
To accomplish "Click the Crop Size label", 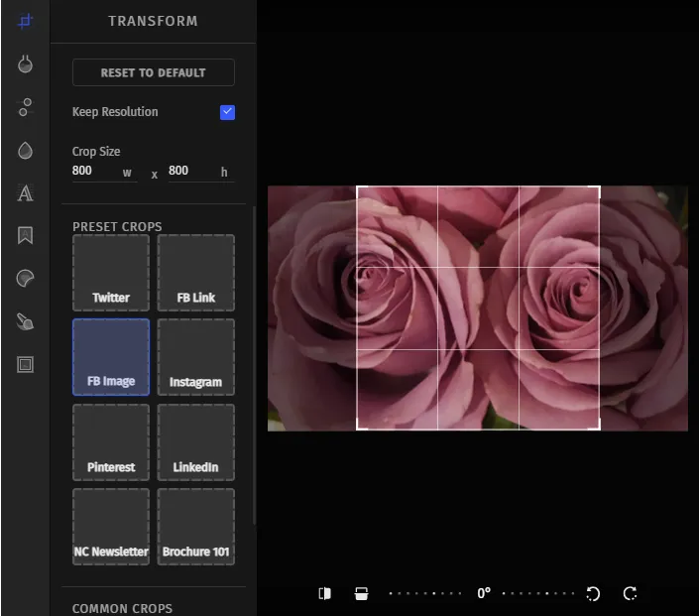I will pos(96,152).
